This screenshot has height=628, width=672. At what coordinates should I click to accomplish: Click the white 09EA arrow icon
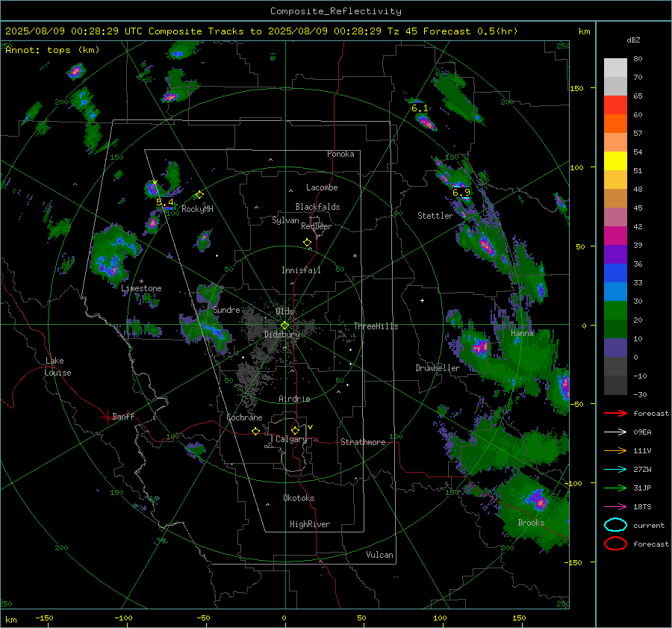point(615,432)
